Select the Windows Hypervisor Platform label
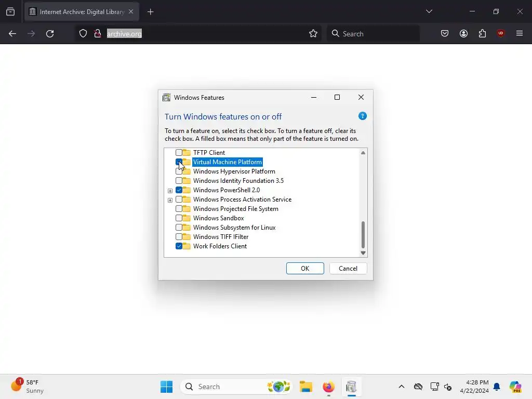Viewport: 532px width, 399px height. pyautogui.click(x=234, y=171)
